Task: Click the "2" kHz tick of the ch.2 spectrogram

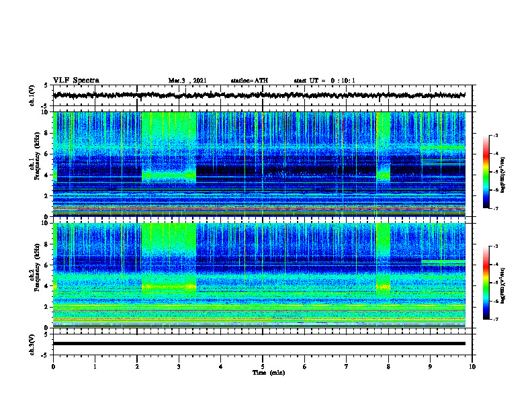Action: 46,307
